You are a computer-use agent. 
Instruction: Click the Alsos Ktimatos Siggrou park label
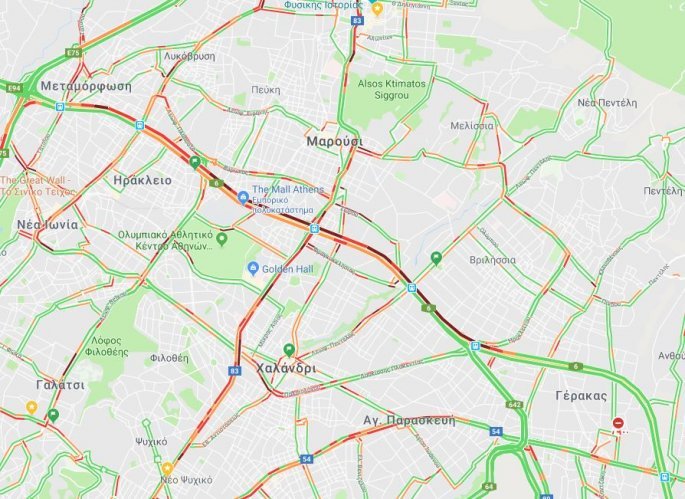tap(391, 90)
